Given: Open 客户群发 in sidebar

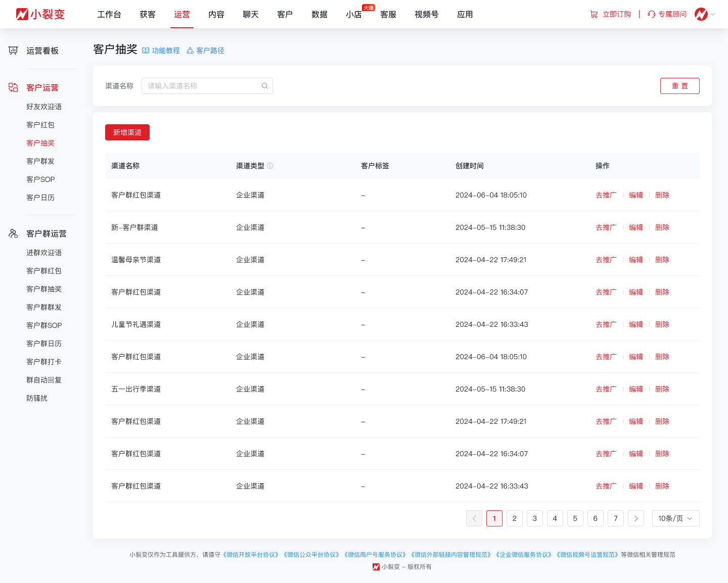Looking at the screenshot, I should point(40,161).
